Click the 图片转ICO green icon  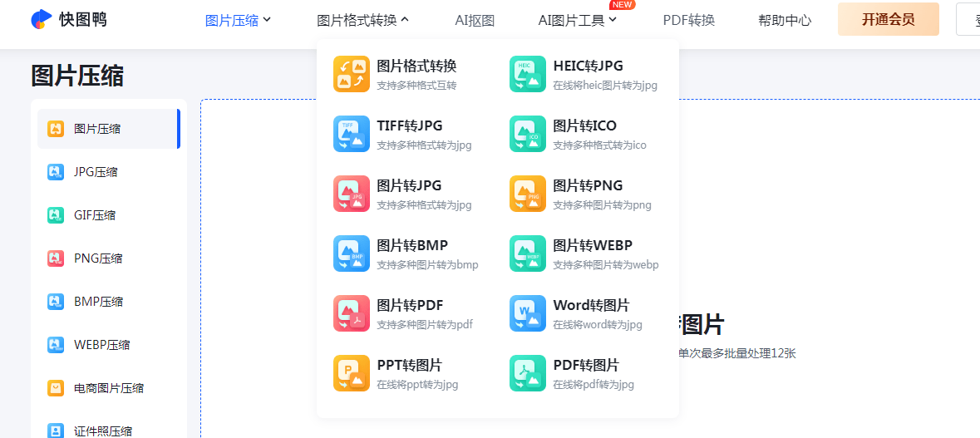click(528, 134)
